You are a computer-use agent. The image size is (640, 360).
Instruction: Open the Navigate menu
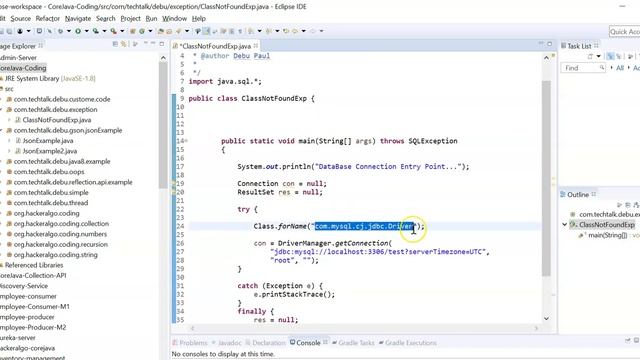[78, 18]
